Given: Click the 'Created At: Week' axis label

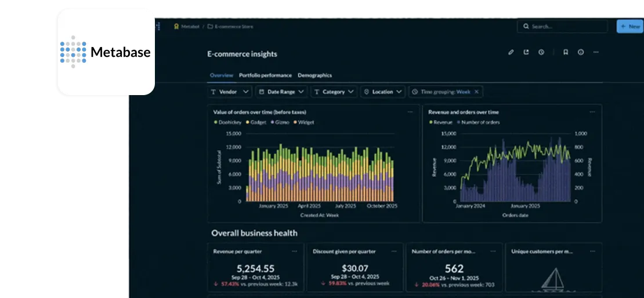Looking at the screenshot, I should 319,215.
